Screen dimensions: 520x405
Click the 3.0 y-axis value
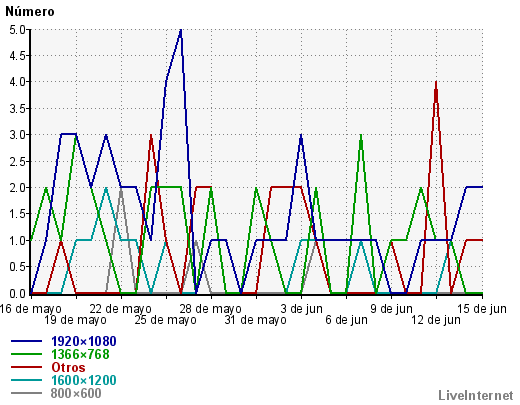tap(17, 135)
